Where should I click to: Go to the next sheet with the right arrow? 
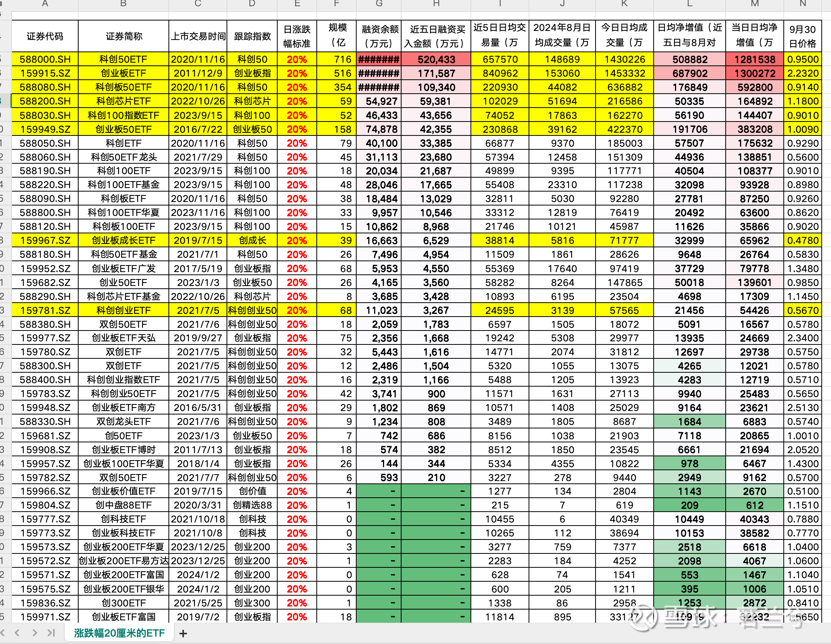pos(35,633)
